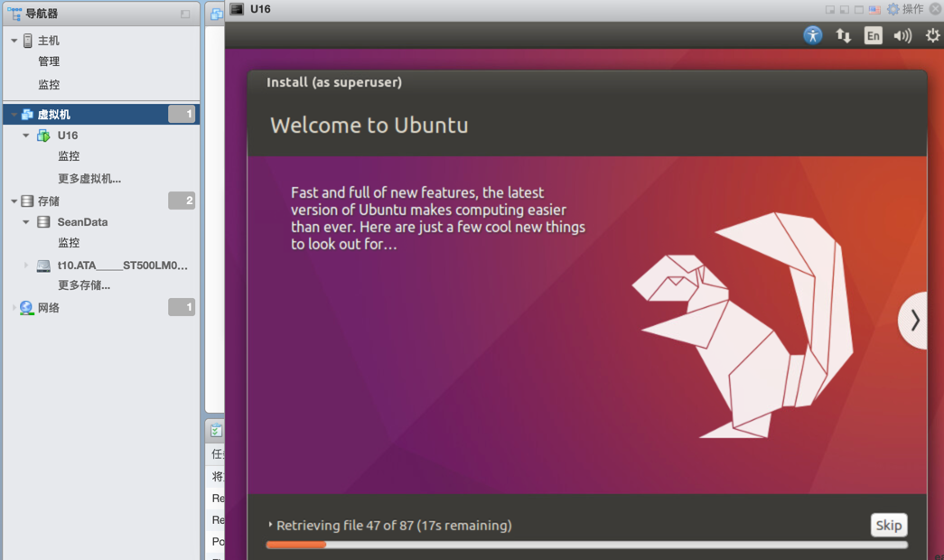Image resolution: width=944 pixels, height=560 pixels.
Task: Open Ubuntu accessibility menu icon
Action: 813,35
